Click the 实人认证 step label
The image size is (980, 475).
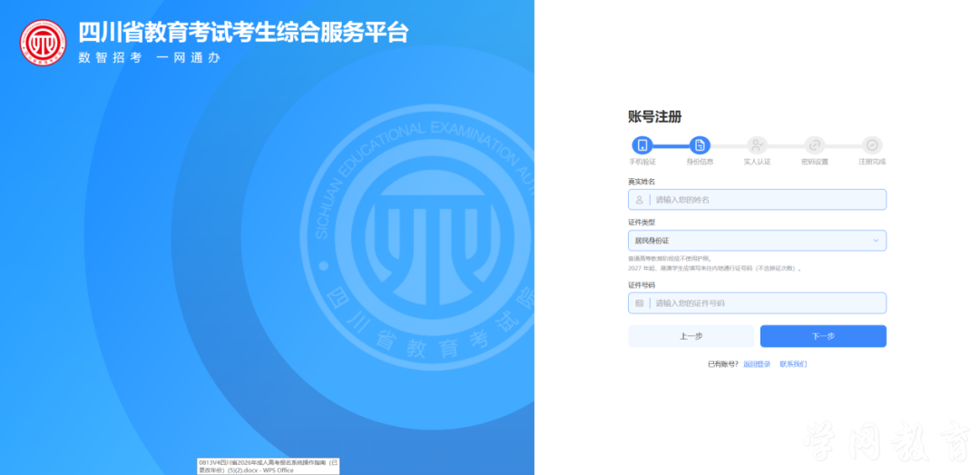click(x=757, y=162)
